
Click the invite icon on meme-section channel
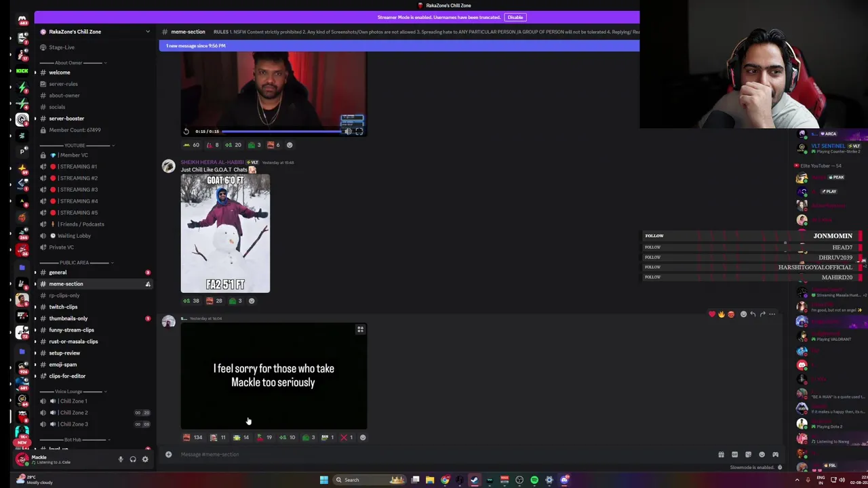pos(148,284)
